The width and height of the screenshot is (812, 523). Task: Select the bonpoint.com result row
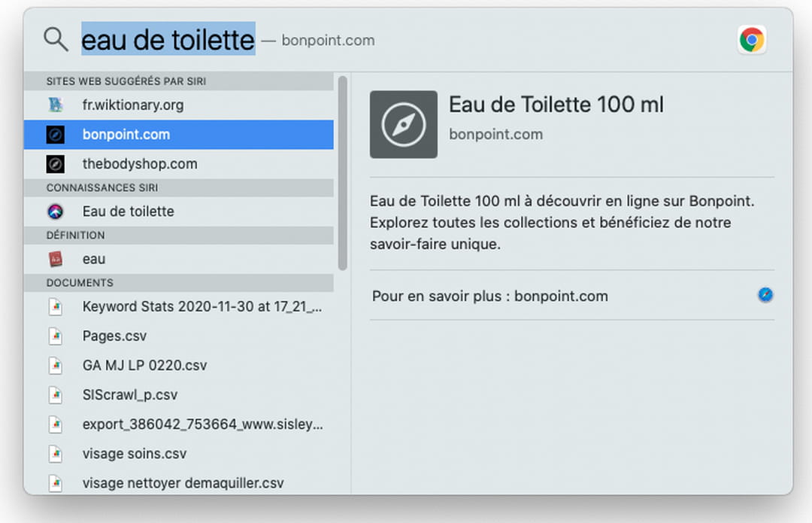179,135
